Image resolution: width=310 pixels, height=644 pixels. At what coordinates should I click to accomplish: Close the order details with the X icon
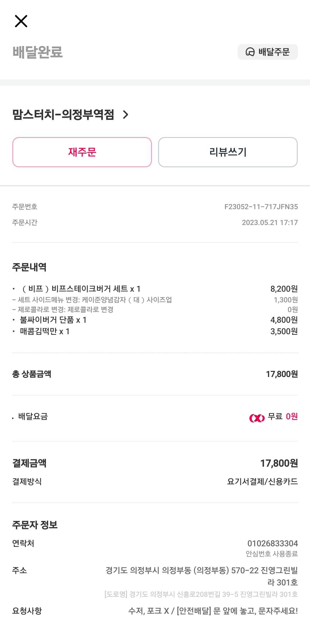click(21, 21)
